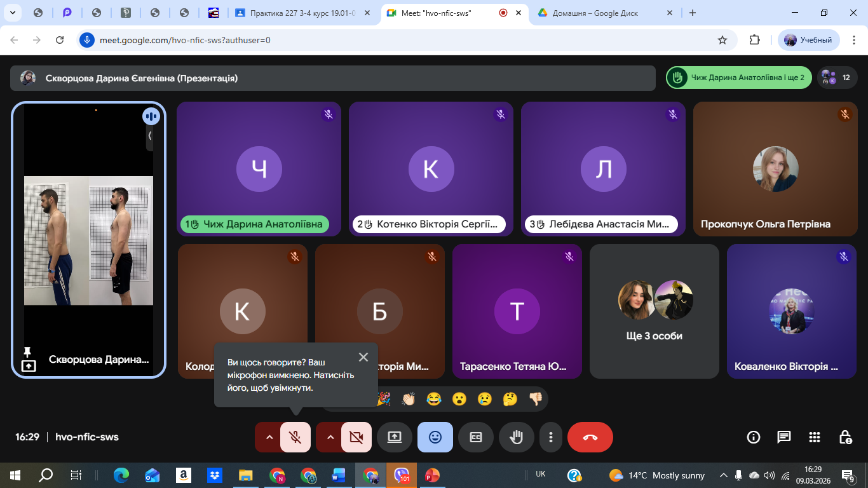Open chat with everyone panel
This screenshot has height=488, width=868.
(784, 437)
